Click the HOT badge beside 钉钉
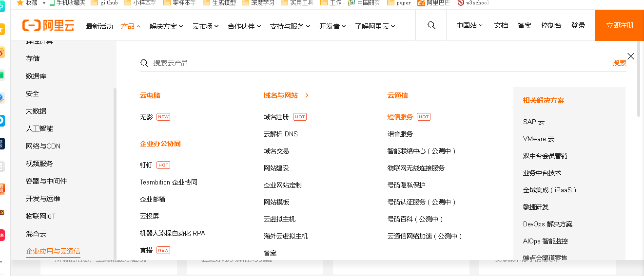Screen dimensions: 644x276 click(163, 165)
